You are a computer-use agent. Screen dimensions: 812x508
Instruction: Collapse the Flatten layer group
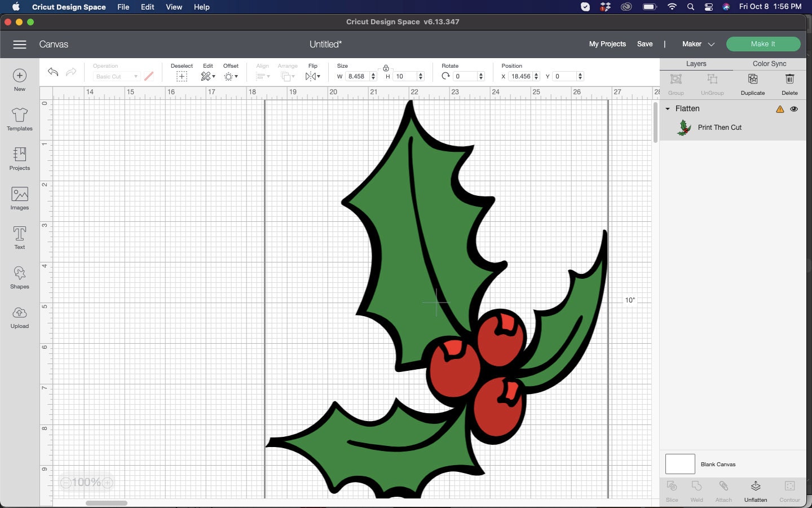tap(668, 108)
